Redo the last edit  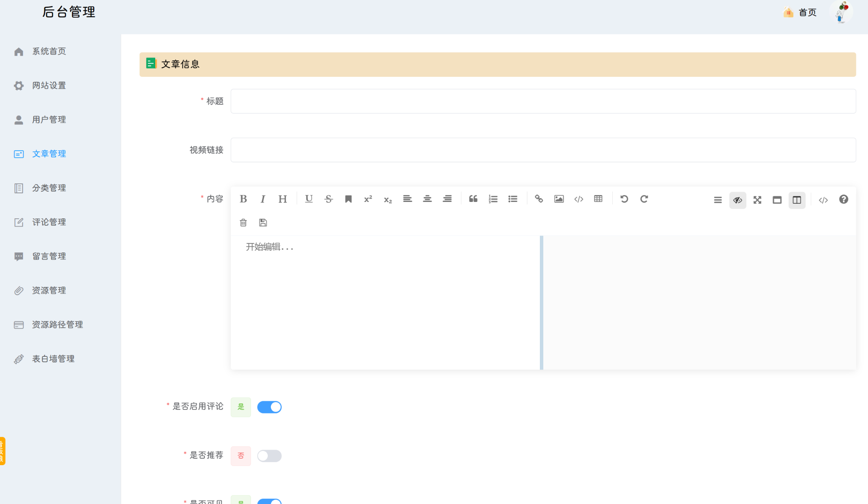click(x=644, y=199)
